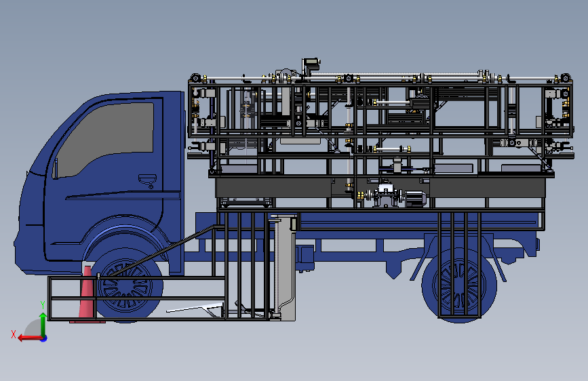Pick the diagonal brace rod to front cage
Image resolution: width=588 pixels, height=381 pixels.
coord(161,250)
